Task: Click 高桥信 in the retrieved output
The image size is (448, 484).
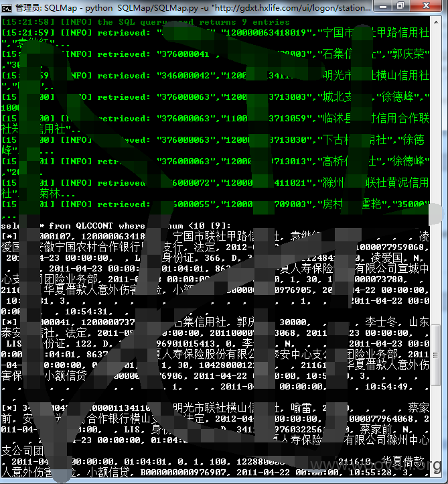Action: pos(335,161)
